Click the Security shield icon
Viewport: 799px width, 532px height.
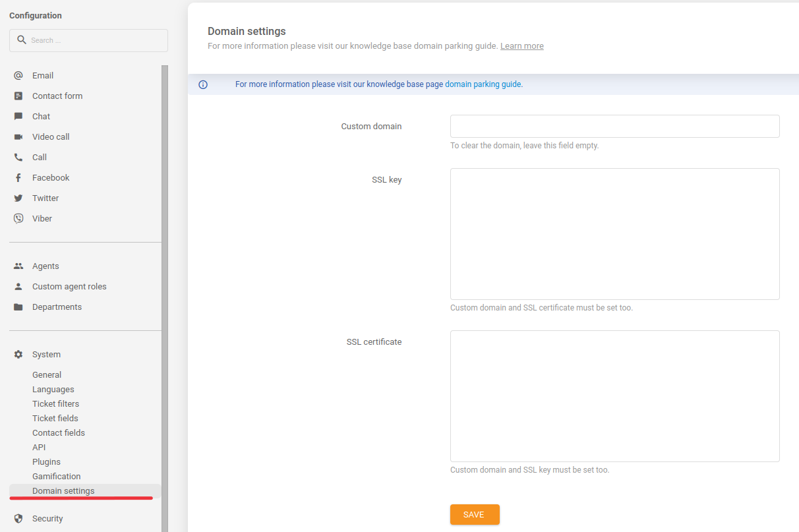pyautogui.click(x=18, y=519)
